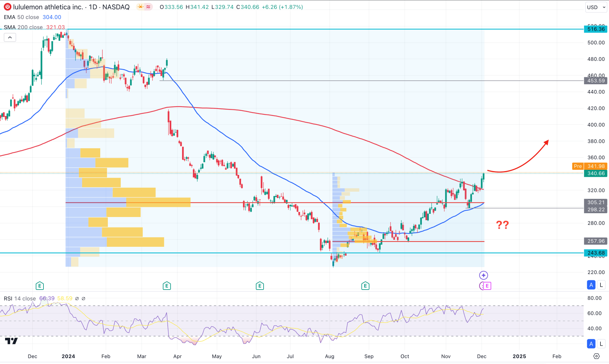Toggle log scale on RSI pane

click(x=601, y=344)
